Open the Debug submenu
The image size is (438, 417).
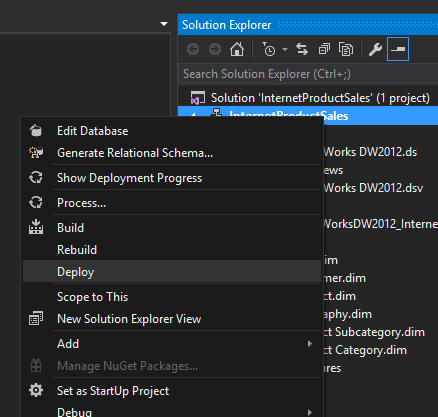click(x=172, y=412)
